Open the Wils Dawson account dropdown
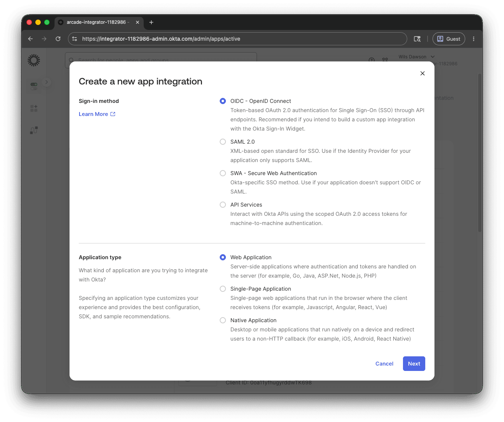 416,56
